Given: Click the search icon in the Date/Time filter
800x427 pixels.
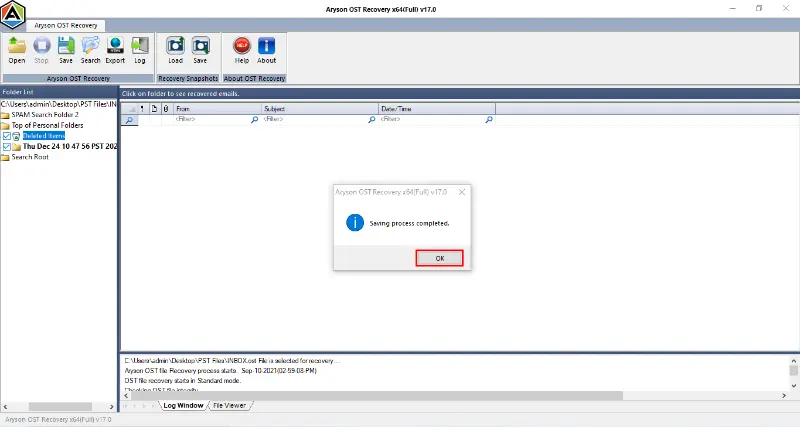Looking at the screenshot, I should [x=489, y=119].
